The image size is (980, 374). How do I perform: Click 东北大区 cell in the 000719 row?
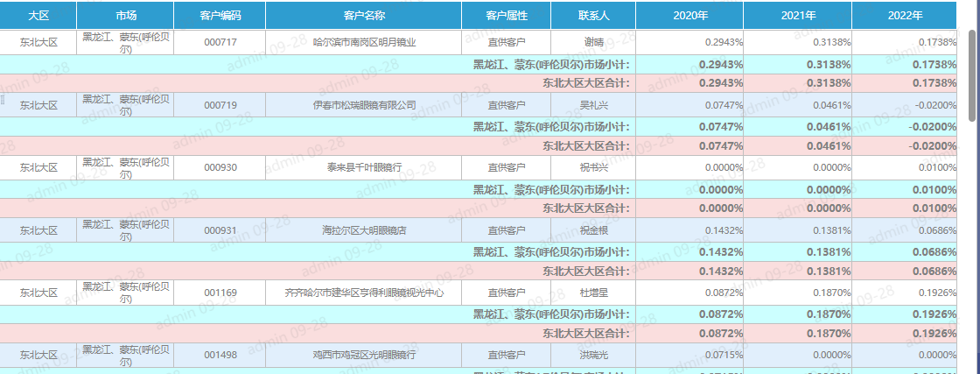click(38, 105)
